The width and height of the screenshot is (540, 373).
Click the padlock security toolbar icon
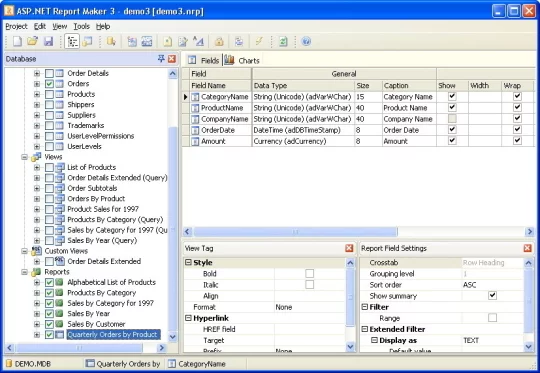point(219,41)
